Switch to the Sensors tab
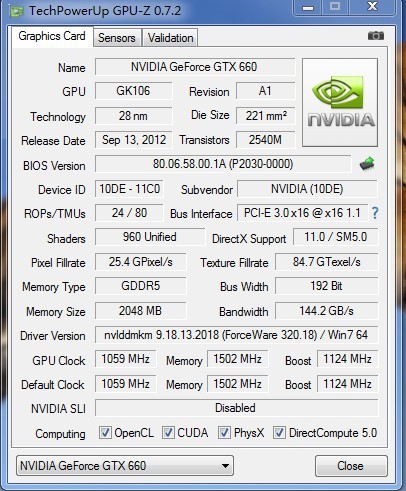This screenshot has height=491, width=406. [117, 38]
